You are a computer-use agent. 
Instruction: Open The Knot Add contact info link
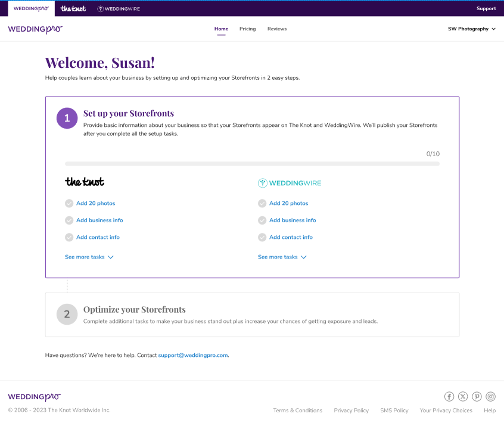point(98,237)
